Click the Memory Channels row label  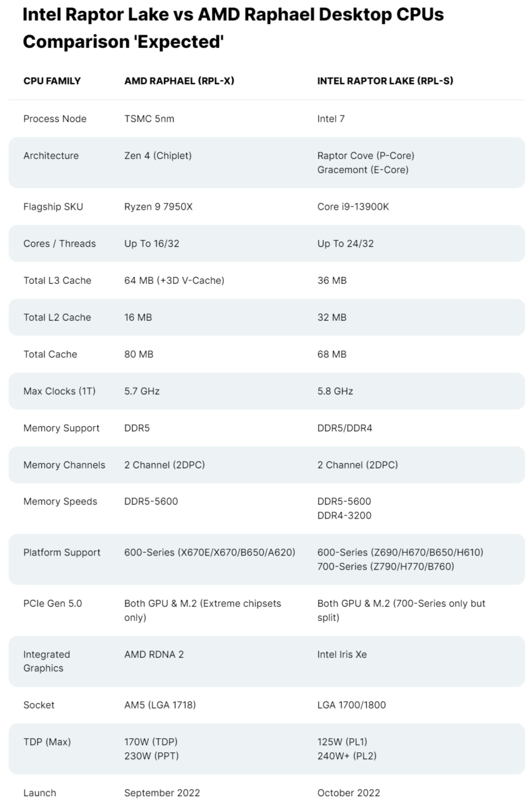(64, 465)
